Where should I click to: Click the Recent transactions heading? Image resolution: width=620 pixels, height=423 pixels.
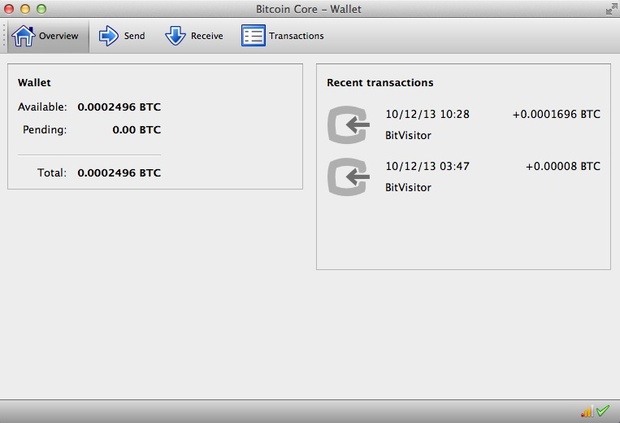tap(380, 83)
